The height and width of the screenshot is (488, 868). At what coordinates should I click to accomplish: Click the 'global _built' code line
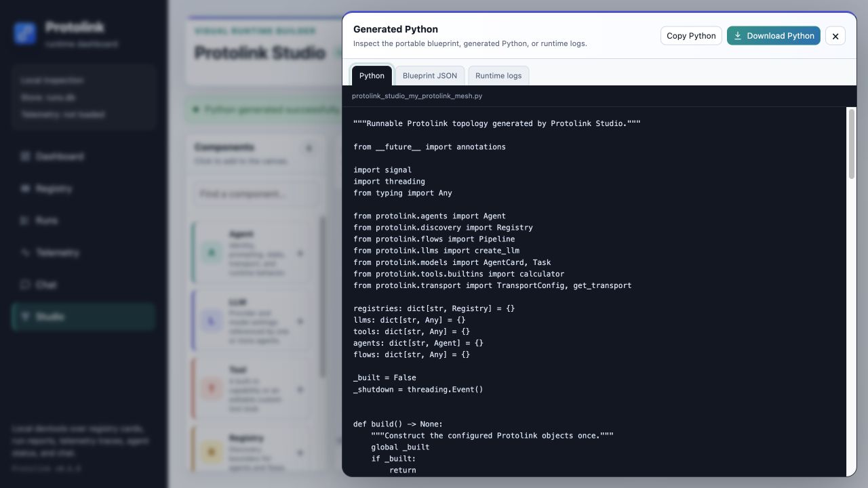tap(400, 447)
